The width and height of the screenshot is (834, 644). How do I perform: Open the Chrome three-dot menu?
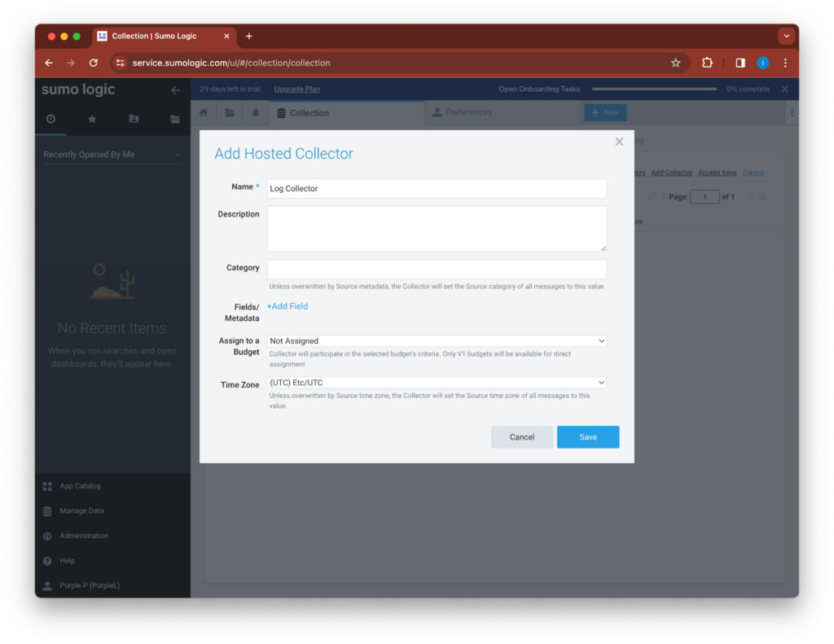(786, 63)
